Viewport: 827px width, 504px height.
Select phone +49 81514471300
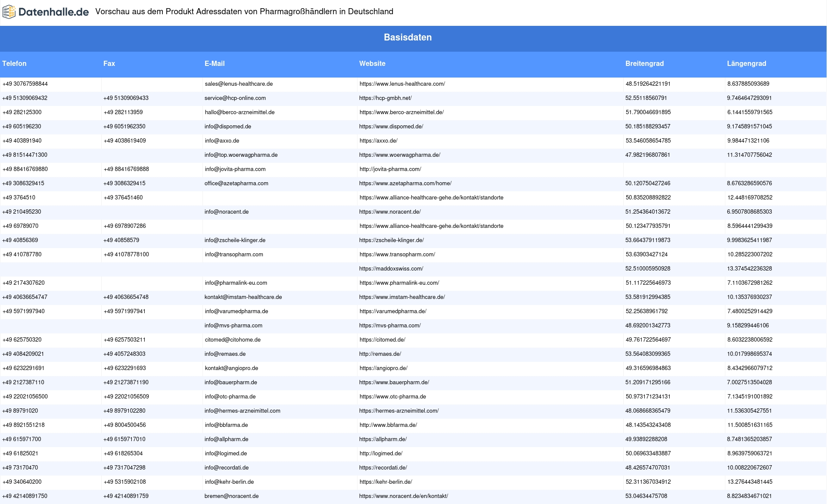pos(25,155)
